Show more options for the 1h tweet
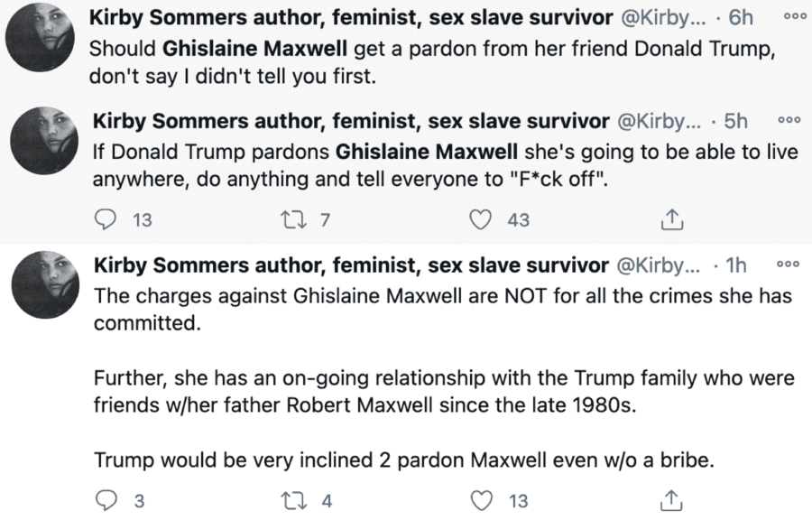This screenshot has width=812, height=520. pos(788,265)
